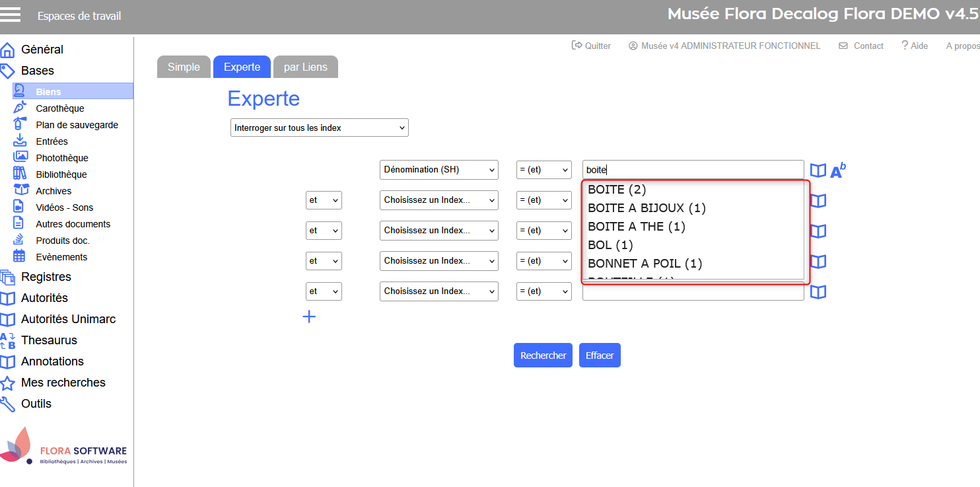
Task: Expand the first 'et' operator dropdown
Action: pyautogui.click(x=324, y=200)
